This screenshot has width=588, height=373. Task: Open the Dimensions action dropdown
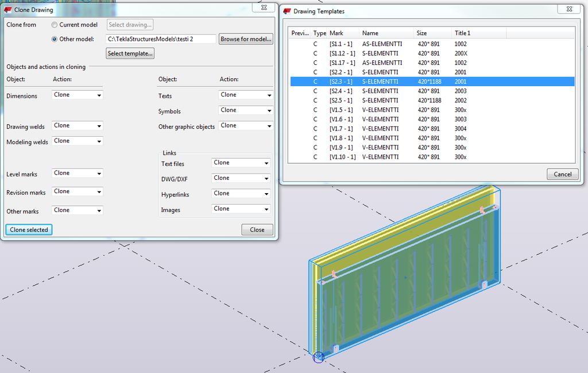click(78, 95)
